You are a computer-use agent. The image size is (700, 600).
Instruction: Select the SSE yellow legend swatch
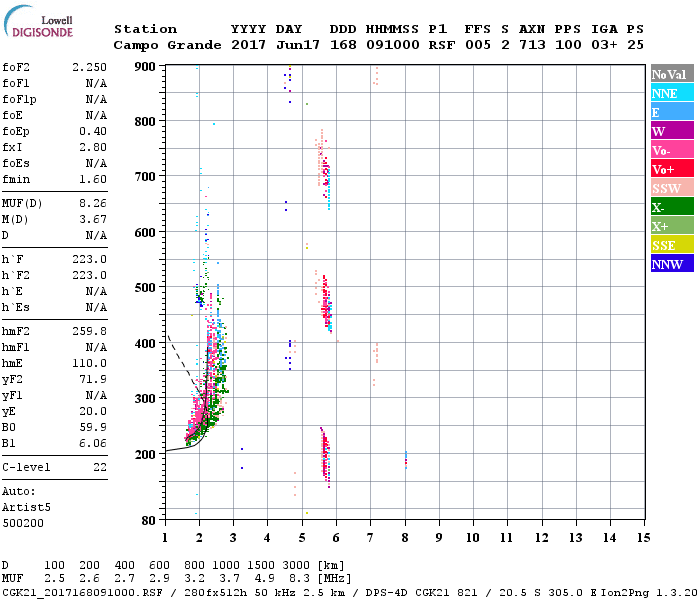click(x=671, y=245)
